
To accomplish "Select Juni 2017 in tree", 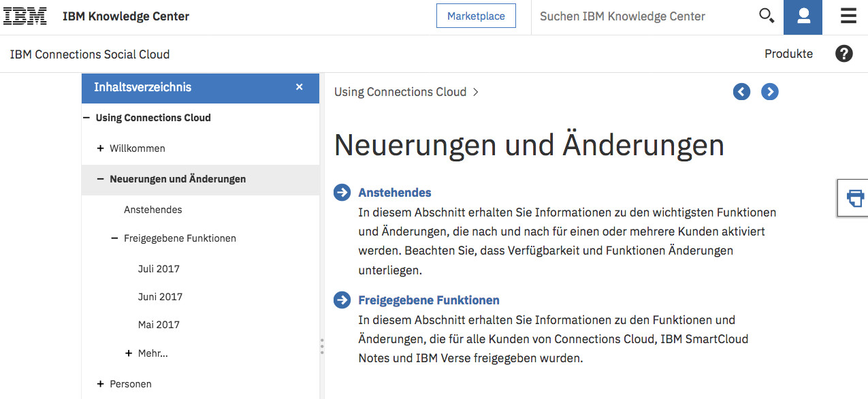I will tap(160, 297).
